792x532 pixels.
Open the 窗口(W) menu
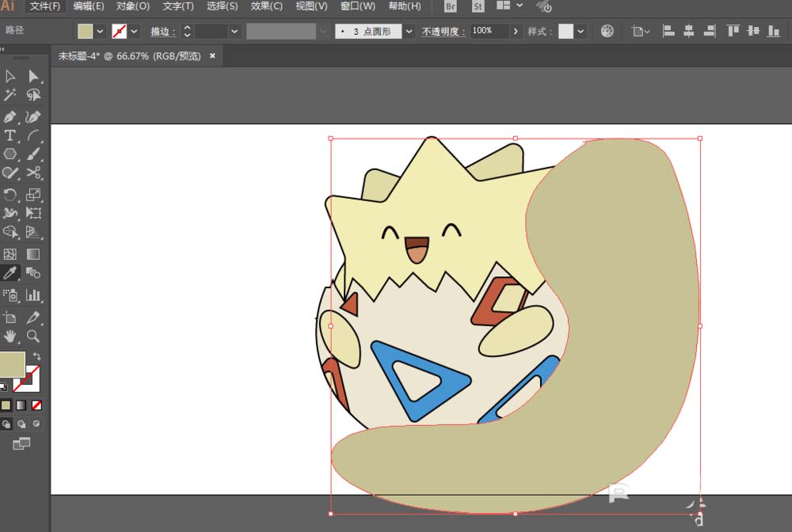tap(358, 6)
